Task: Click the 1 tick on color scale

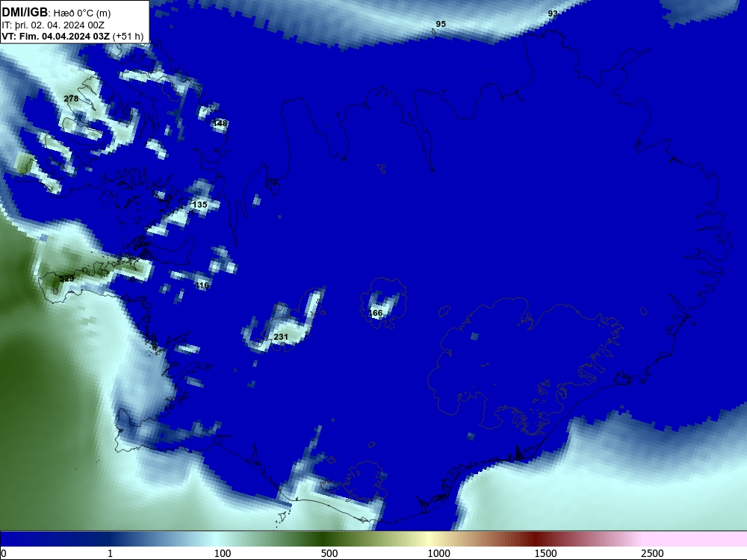Action: 110,553
